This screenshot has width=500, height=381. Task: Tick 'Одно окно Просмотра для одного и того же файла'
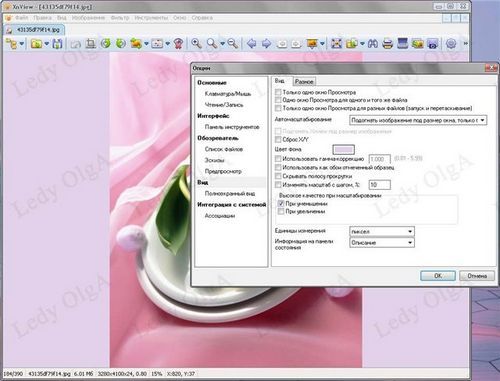coord(278,100)
